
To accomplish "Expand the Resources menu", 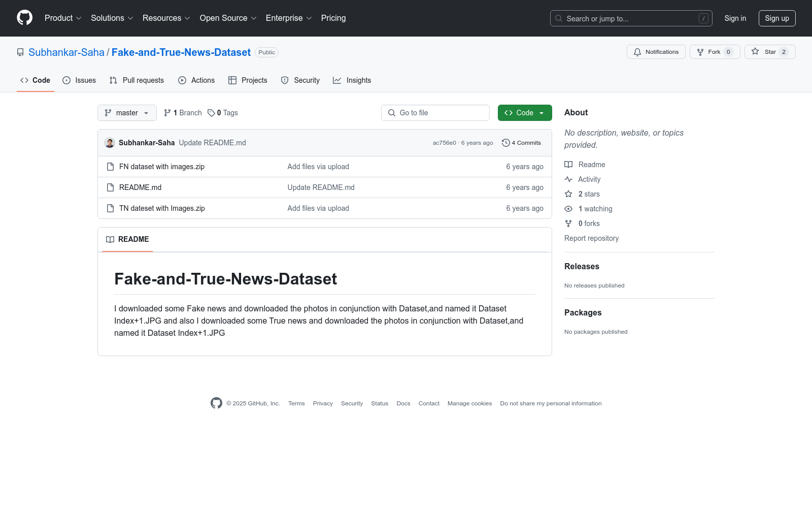I will click(x=166, y=18).
